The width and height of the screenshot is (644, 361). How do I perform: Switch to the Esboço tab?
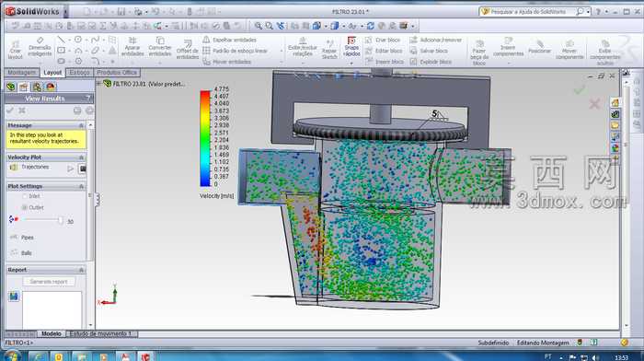click(x=80, y=73)
